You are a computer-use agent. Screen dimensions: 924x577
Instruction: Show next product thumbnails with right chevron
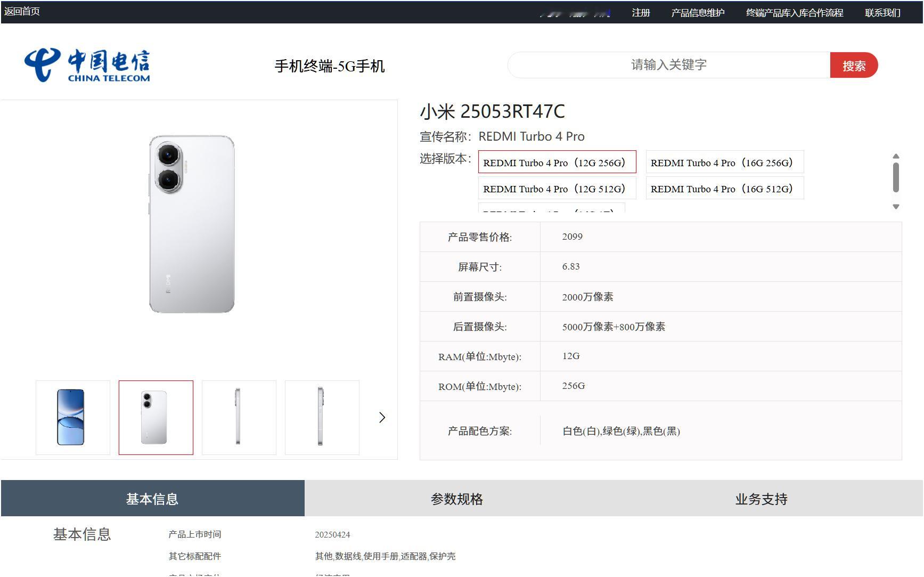point(382,418)
